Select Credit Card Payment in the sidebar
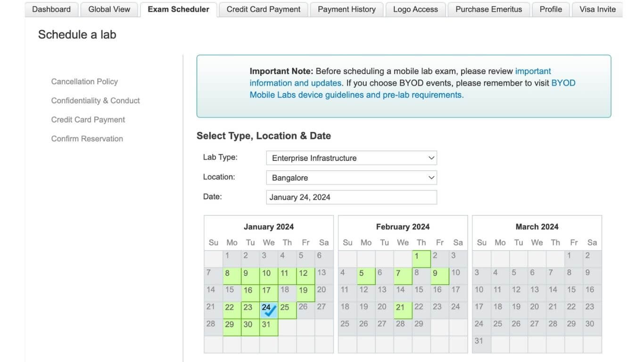644x362 pixels. point(88,119)
